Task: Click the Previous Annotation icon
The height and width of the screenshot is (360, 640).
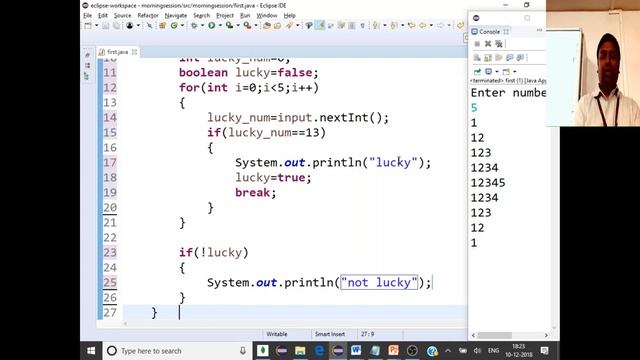Action: tap(394, 25)
